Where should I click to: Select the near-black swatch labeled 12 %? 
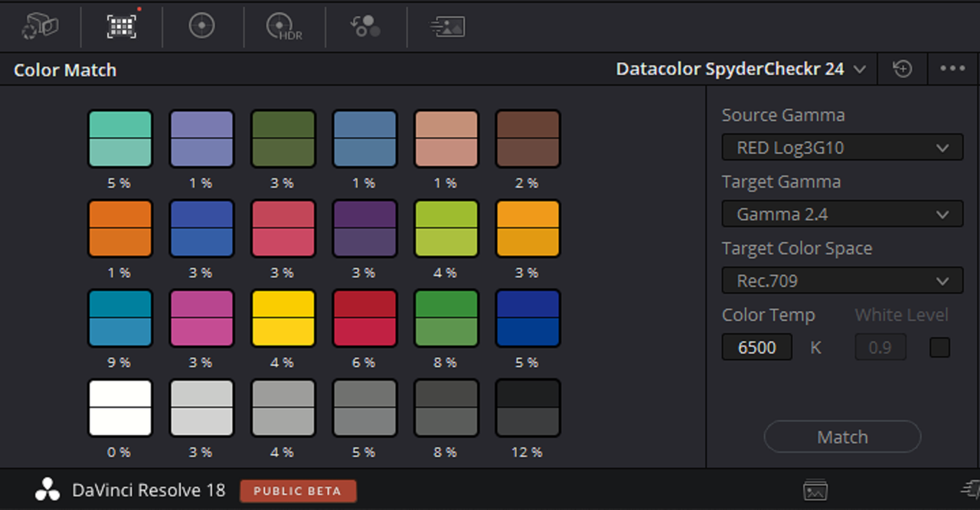point(528,408)
